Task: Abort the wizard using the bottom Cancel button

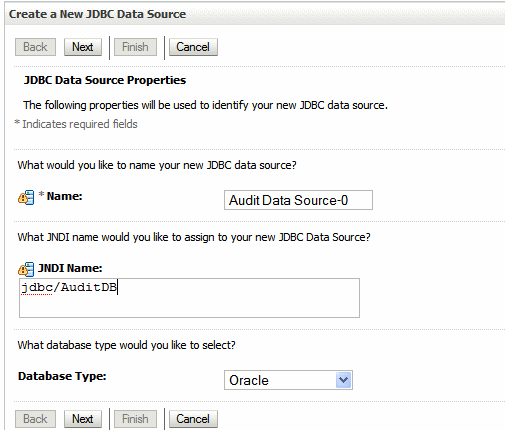Action: coord(193,419)
